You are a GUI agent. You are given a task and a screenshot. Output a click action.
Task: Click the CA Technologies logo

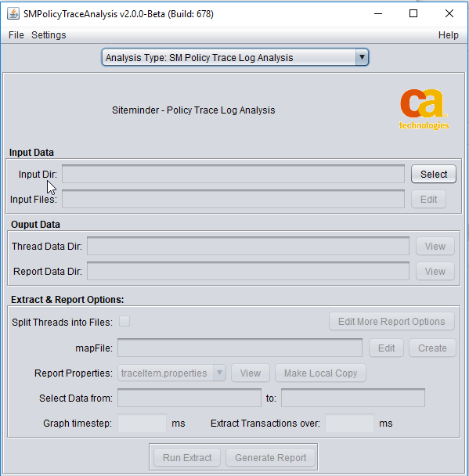(424, 110)
